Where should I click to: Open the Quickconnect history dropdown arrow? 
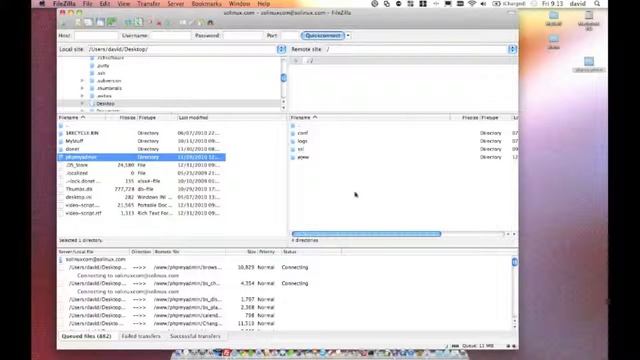click(348, 36)
